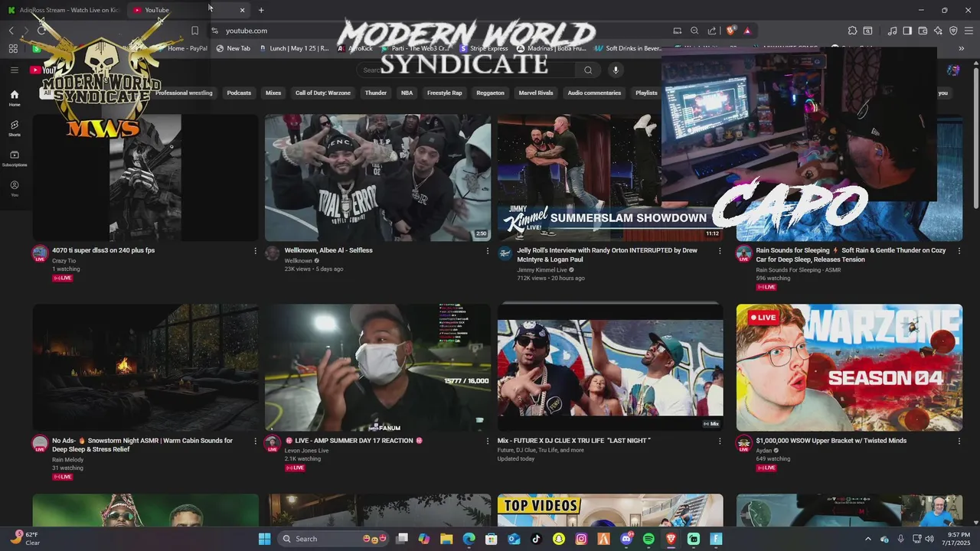Open more options for 4070 ti super video
The image size is (980, 551).
(x=255, y=250)
